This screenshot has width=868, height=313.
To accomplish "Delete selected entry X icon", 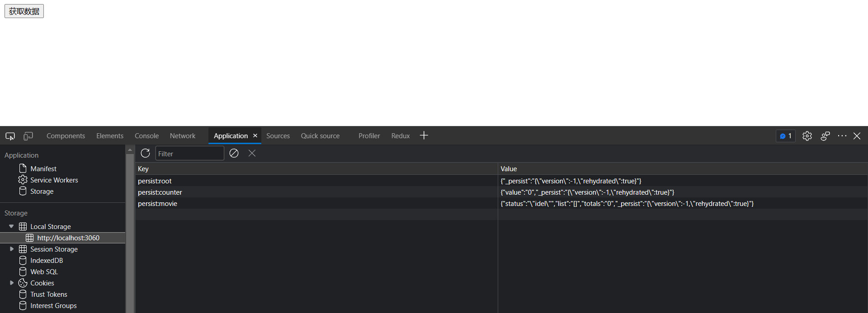I will click(x=252, y=153).
